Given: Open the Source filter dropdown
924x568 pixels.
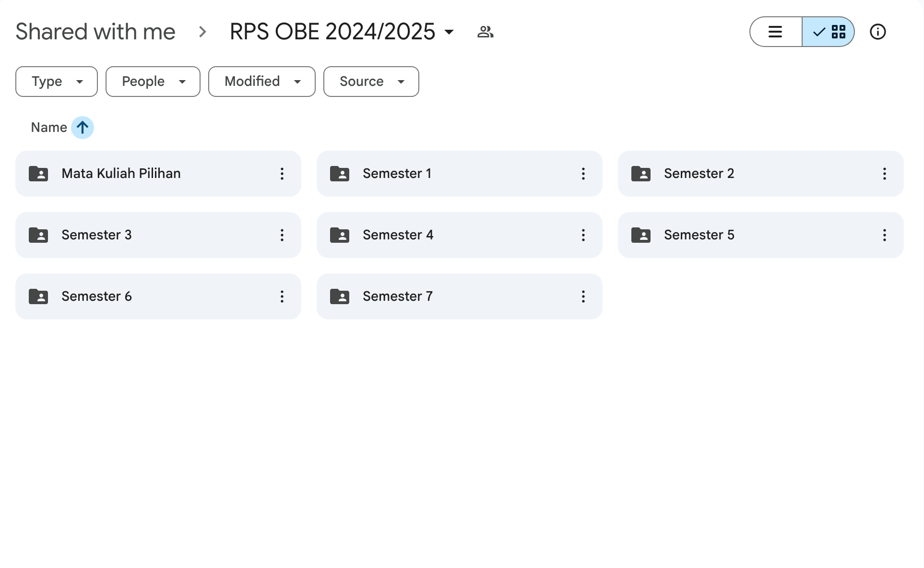Looking at the screenshot, I should pyautogui.click(x=371, y=82).
